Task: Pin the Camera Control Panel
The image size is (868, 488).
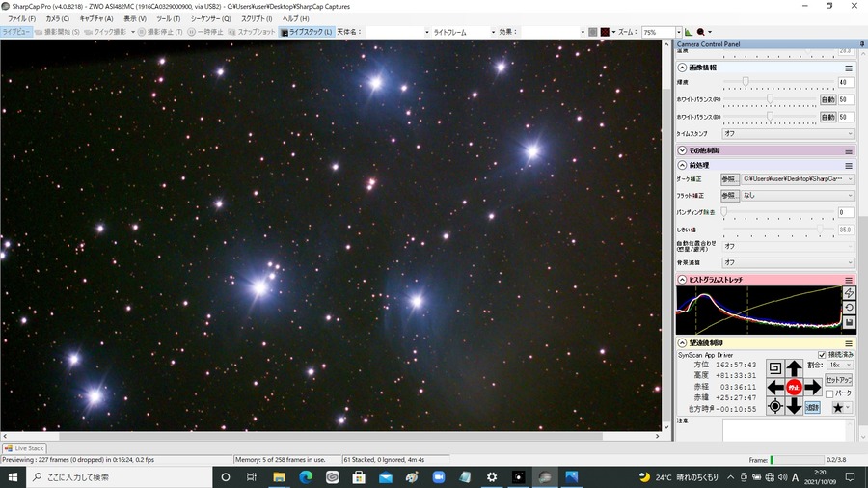Action: [x=862, y=44]
